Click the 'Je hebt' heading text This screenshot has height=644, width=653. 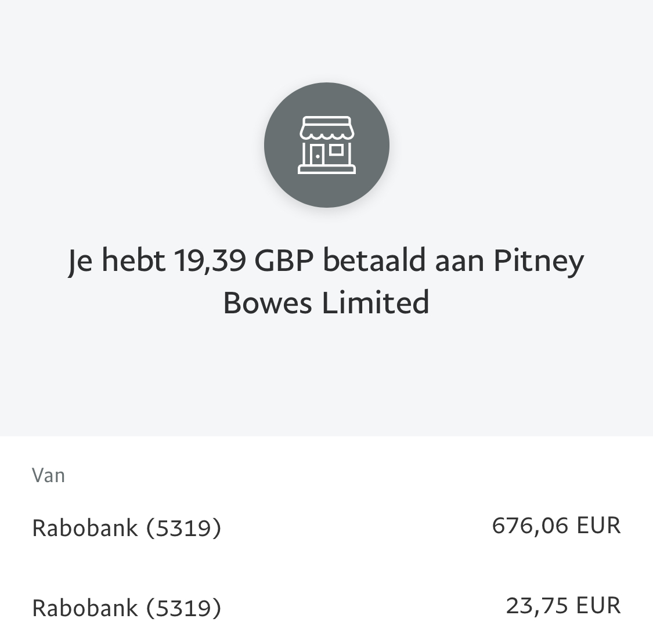(x=117, y=261)
